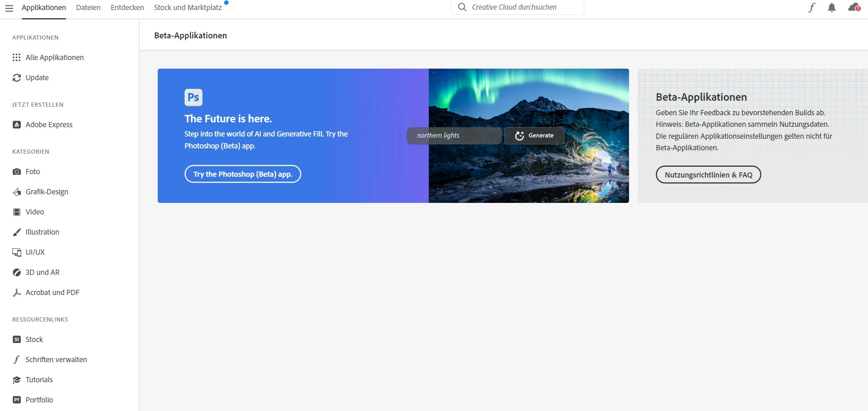Open the notifications bell
The image size is (868, 411).
point(831,7)
